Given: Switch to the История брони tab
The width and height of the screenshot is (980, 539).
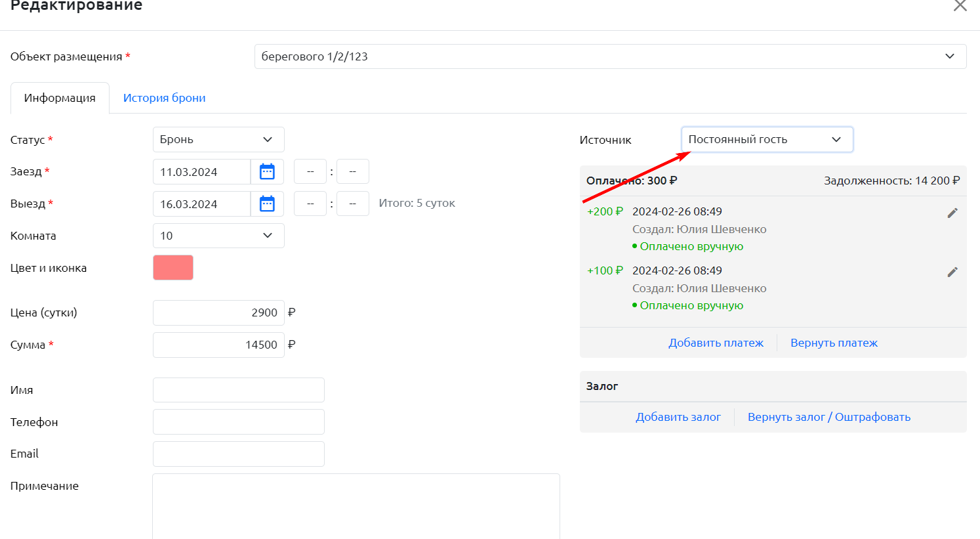Looking at the screenshot, I should [x=165, y=98].
